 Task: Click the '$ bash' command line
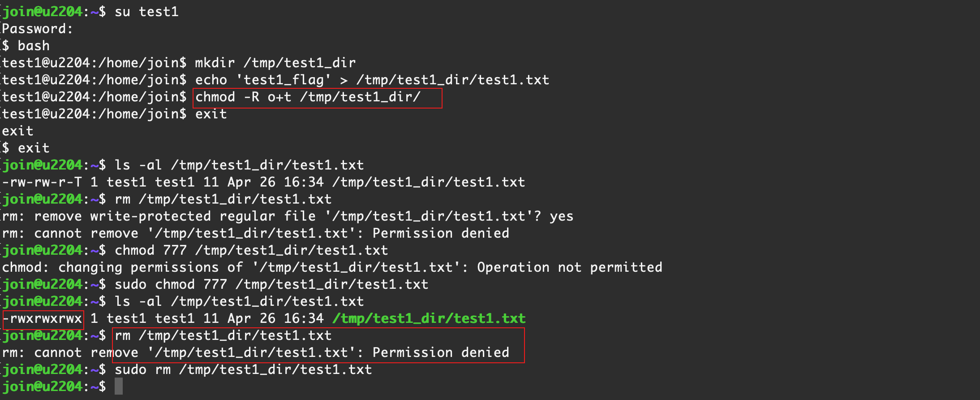pos(26,46)
